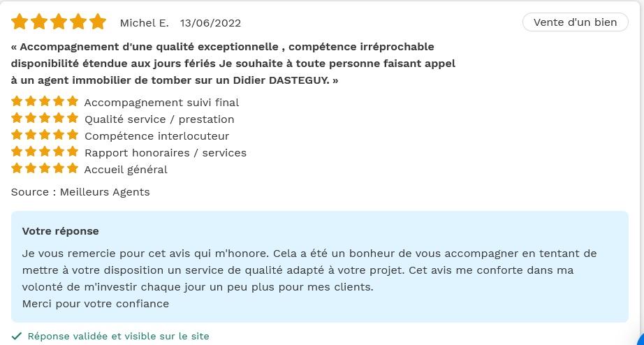Image resolution: width=644 pixels, height=345 pixels.
Task: Click stars beside Rapport honoraires / services
Action: 45,152
